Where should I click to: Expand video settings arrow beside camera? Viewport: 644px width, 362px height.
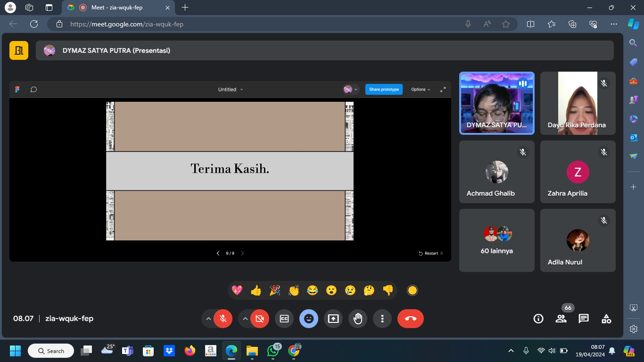click(x=245, y=319)
